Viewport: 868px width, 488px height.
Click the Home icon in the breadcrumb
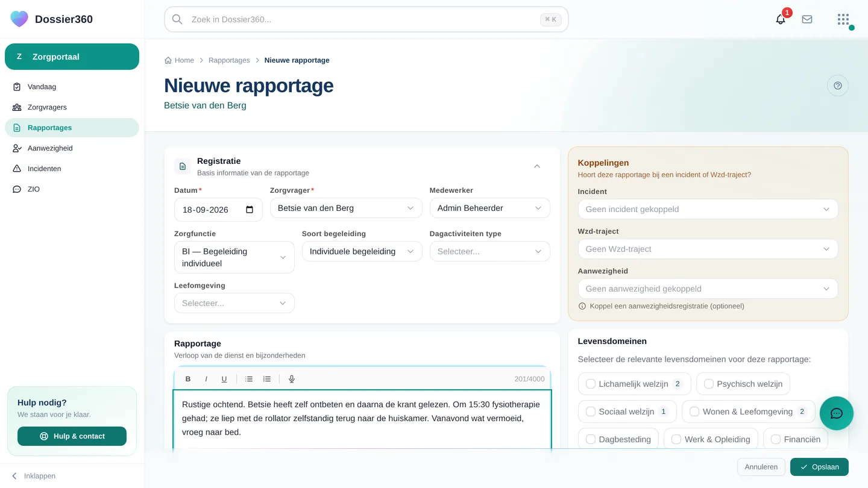168,60
